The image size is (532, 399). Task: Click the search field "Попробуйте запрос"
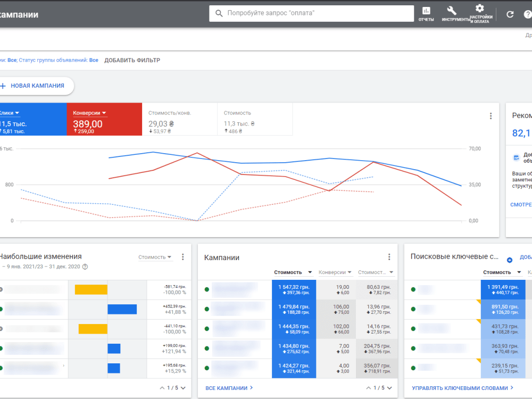(311, 13)
